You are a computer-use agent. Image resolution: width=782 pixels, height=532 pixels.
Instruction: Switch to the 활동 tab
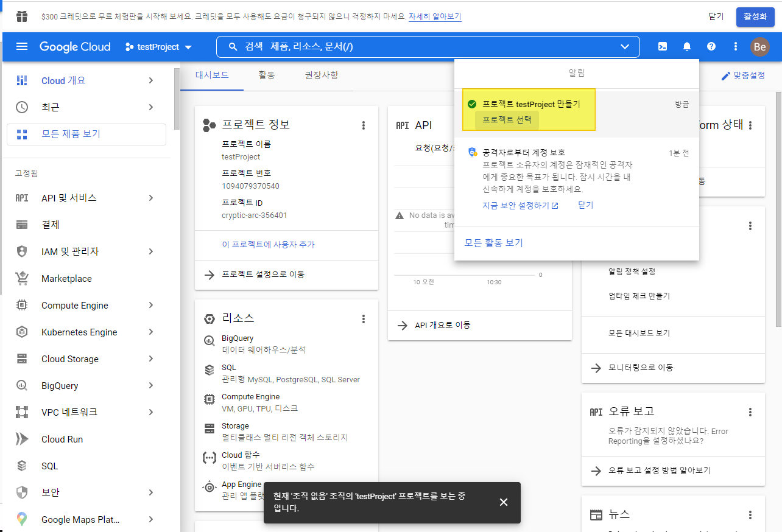point(267,75)
